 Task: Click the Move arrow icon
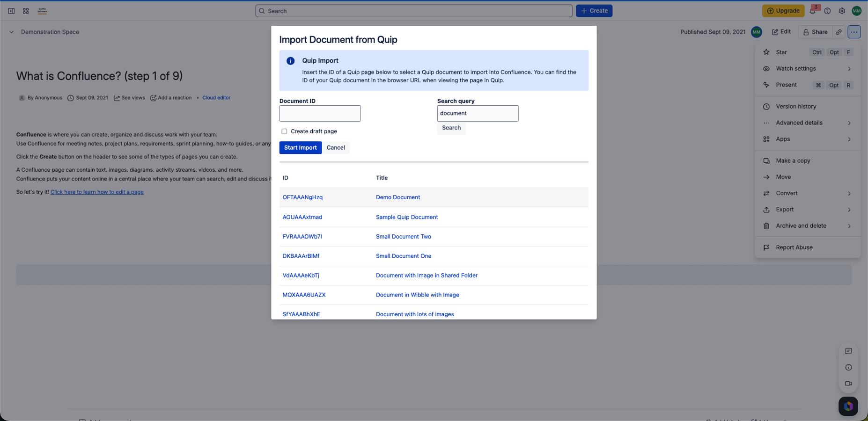coord(766,177)
